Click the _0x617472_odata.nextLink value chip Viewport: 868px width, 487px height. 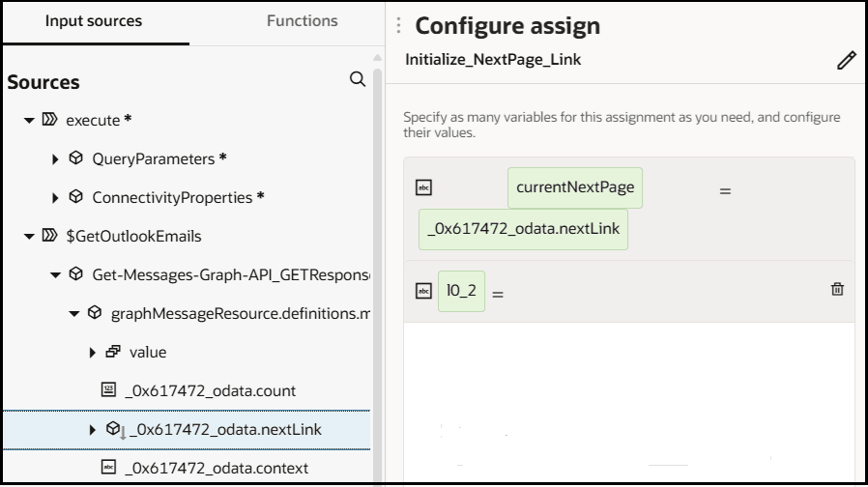523,230
